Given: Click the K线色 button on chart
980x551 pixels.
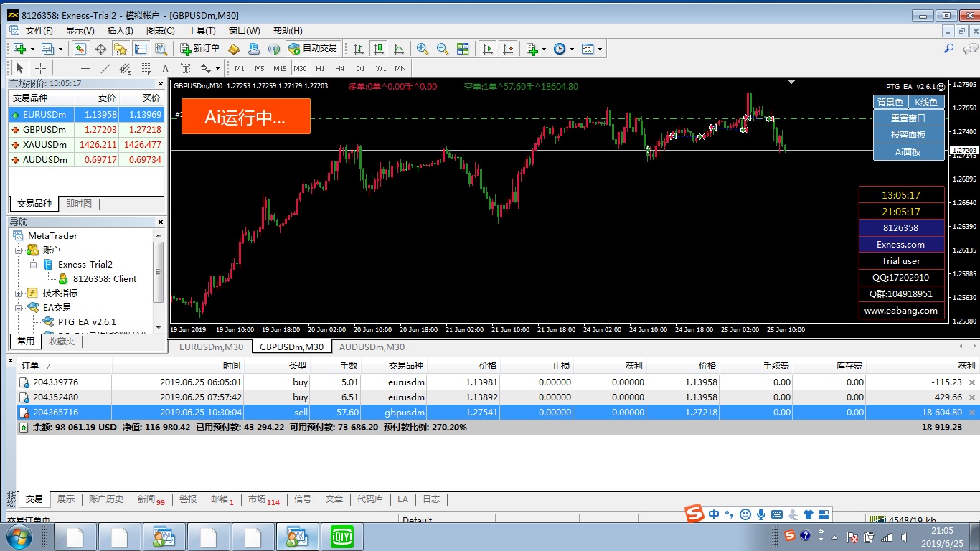Looking at the screenshot, I should [926, 103].
